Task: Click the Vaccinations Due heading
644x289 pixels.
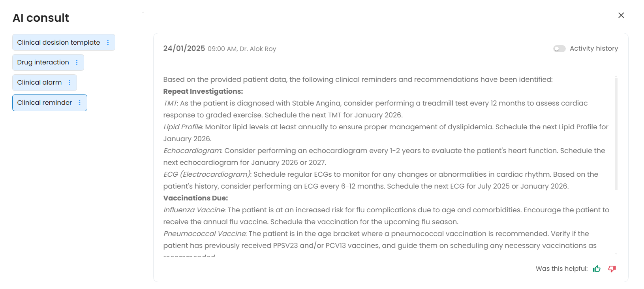Action: click(195, 198)
